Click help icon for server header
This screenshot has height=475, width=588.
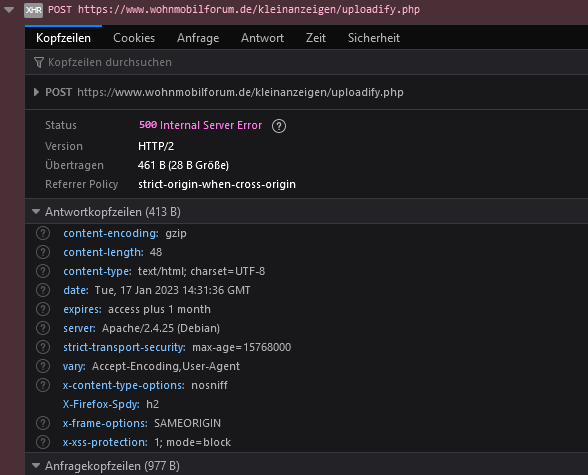click(x=43, y=328)
